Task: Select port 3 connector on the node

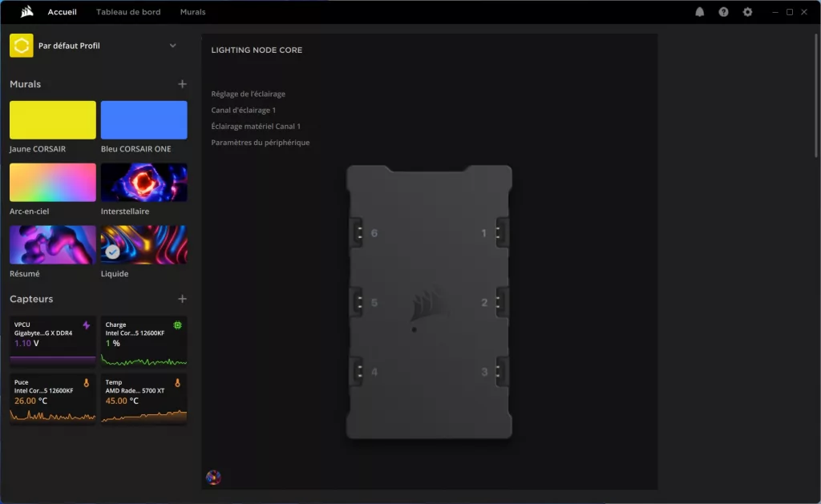Action: click(x=502, y=372)
